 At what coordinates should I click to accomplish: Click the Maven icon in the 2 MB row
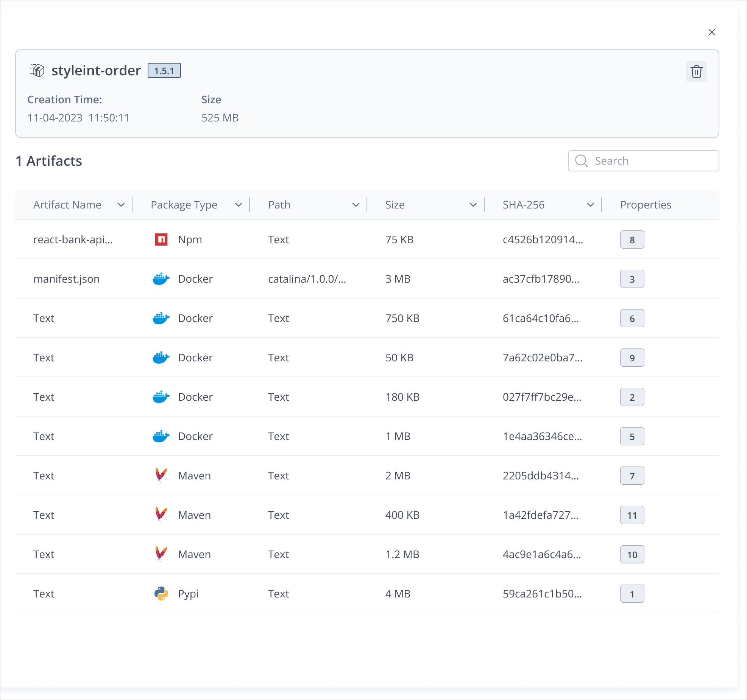click(x=161, y=476)
